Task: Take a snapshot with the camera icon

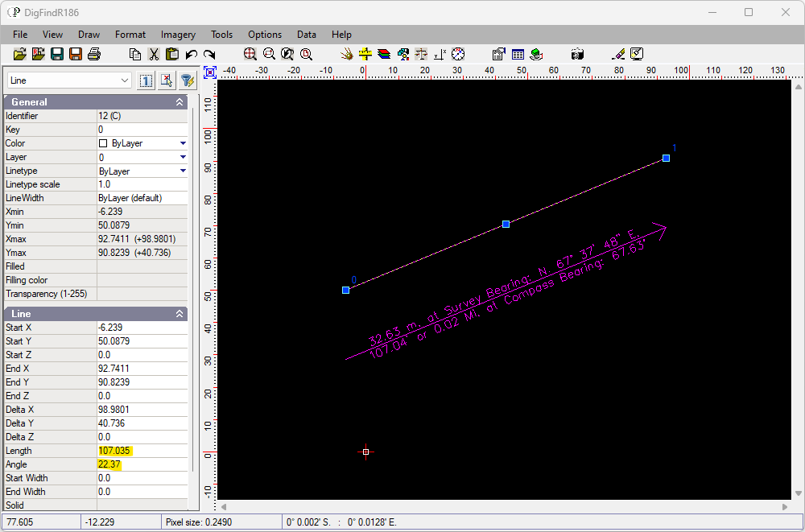Action: pyautogui.click(x=577, y=54)
